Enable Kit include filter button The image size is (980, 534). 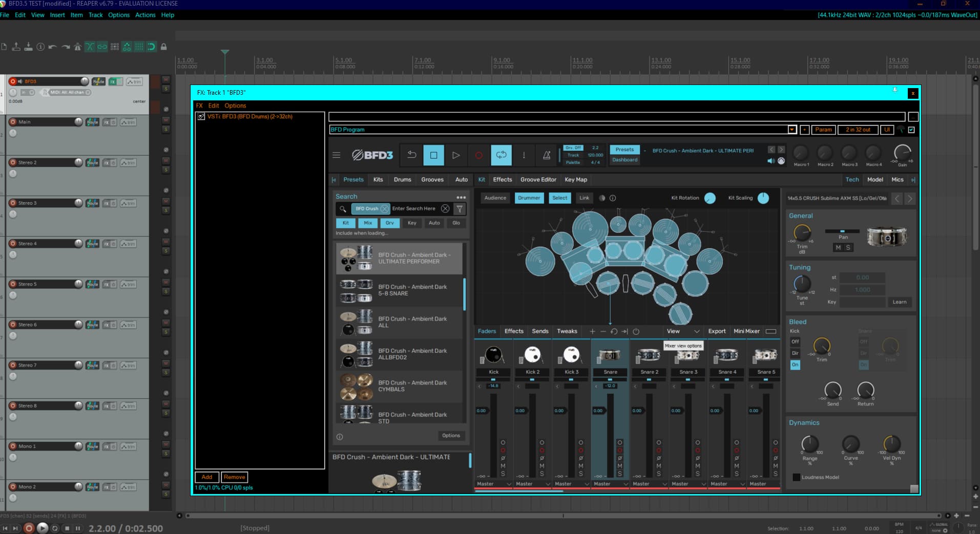click(x=346, y=223)
